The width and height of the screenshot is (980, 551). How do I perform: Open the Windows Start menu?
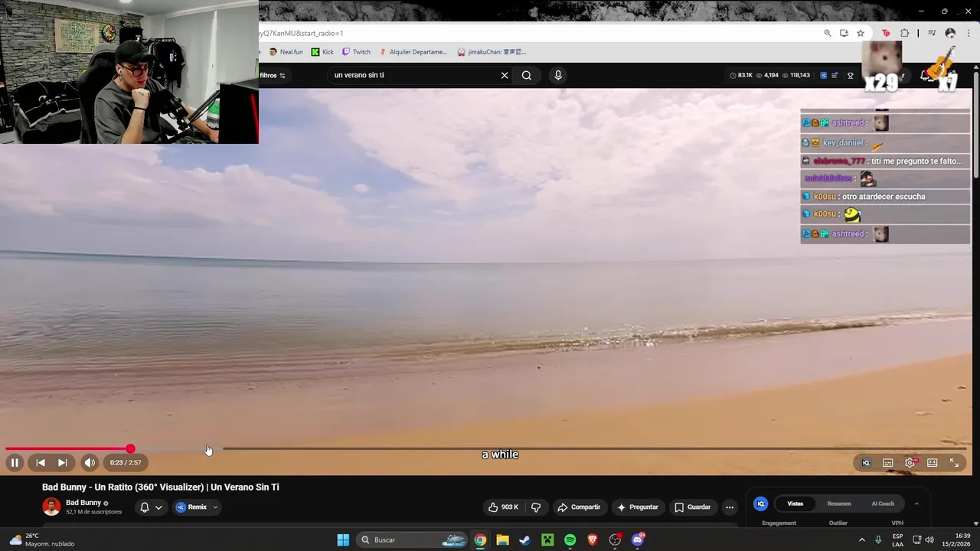tap(343, 540)
